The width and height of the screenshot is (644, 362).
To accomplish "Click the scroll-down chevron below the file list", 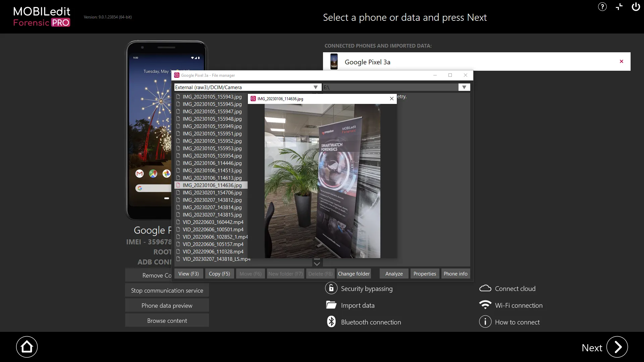I will tap(317, 264).
